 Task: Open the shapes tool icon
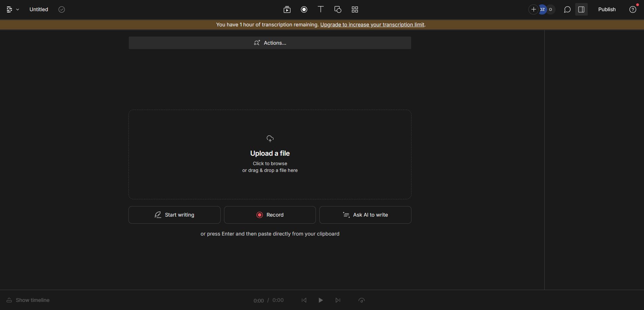338,9
